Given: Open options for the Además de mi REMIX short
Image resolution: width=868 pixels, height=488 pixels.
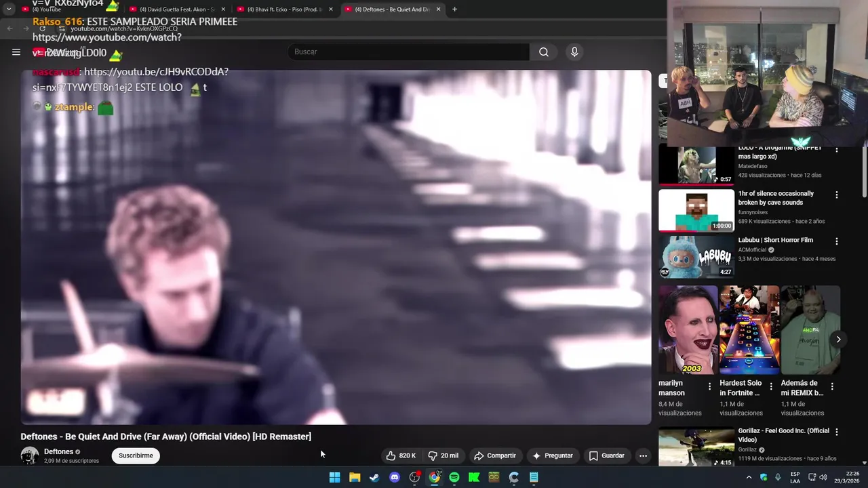Looking at the screenshot, I should click(832, 386).
